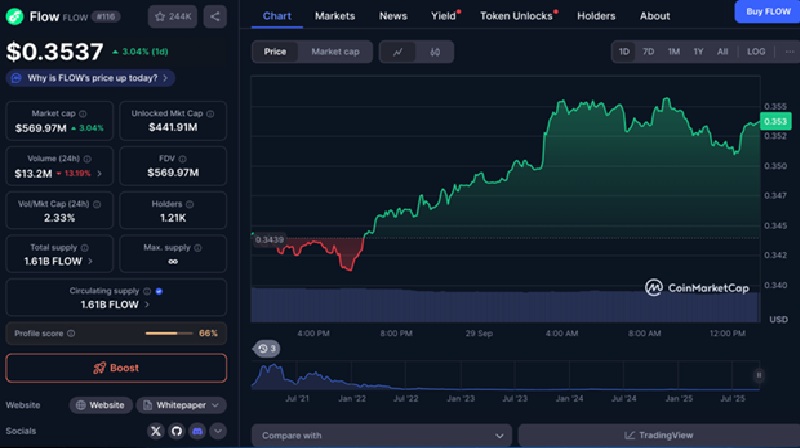The width and height of the screenshot is (800, 448).
Task: Open the Discord social link
Action: (198, 431)
